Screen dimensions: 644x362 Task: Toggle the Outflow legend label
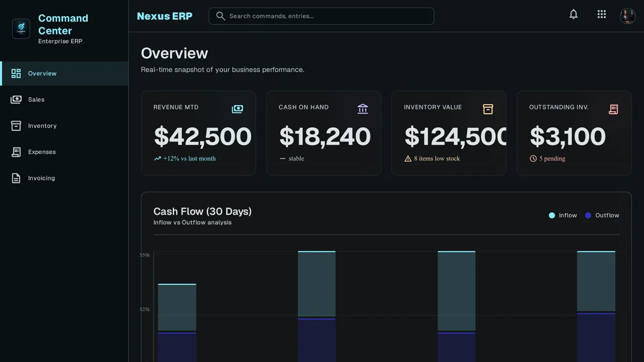[x=607, y=216]
